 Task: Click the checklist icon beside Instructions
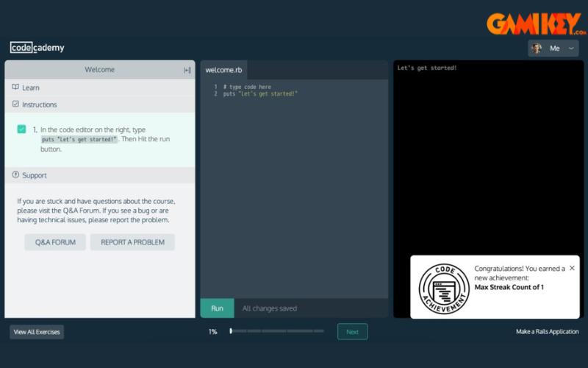click(15, 104)
